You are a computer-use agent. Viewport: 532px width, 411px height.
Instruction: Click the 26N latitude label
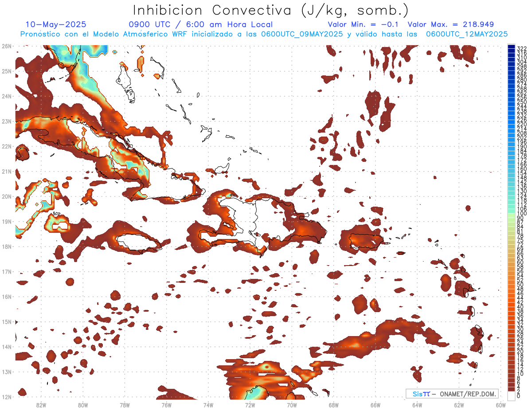[7, 46]
